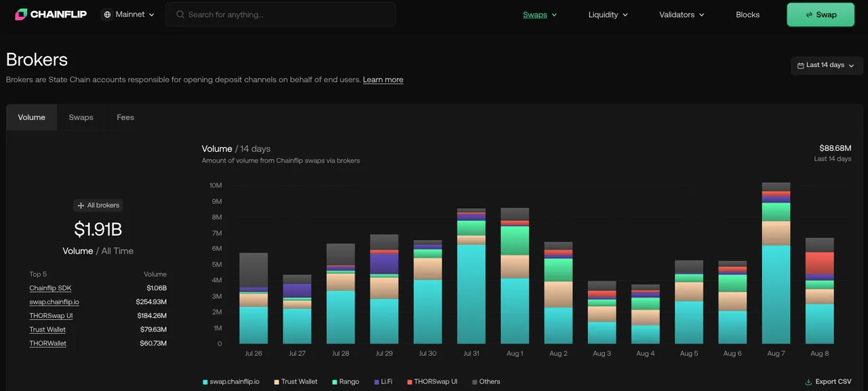
Task: Click the Aug 7 volume bar
Action: pyautogui.click(x=776, y=264)
